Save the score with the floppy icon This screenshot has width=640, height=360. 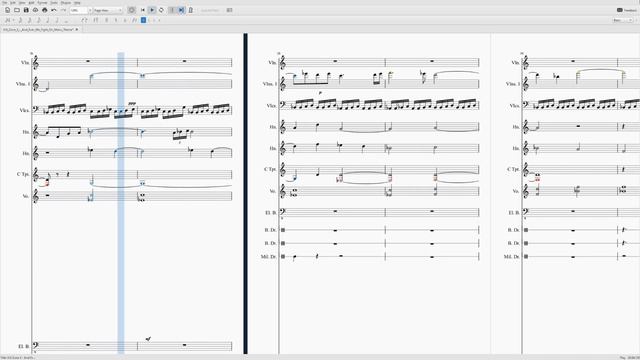click(26, 10)
